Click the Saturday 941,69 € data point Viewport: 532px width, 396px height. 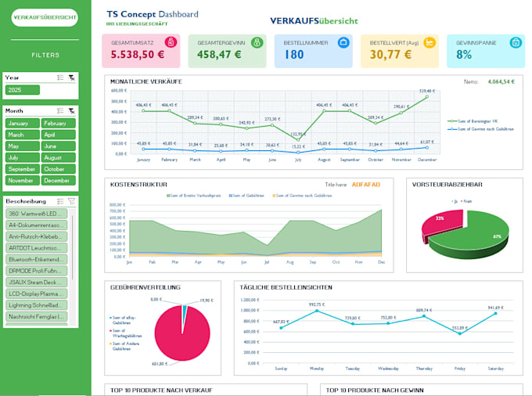pos(495,313)
